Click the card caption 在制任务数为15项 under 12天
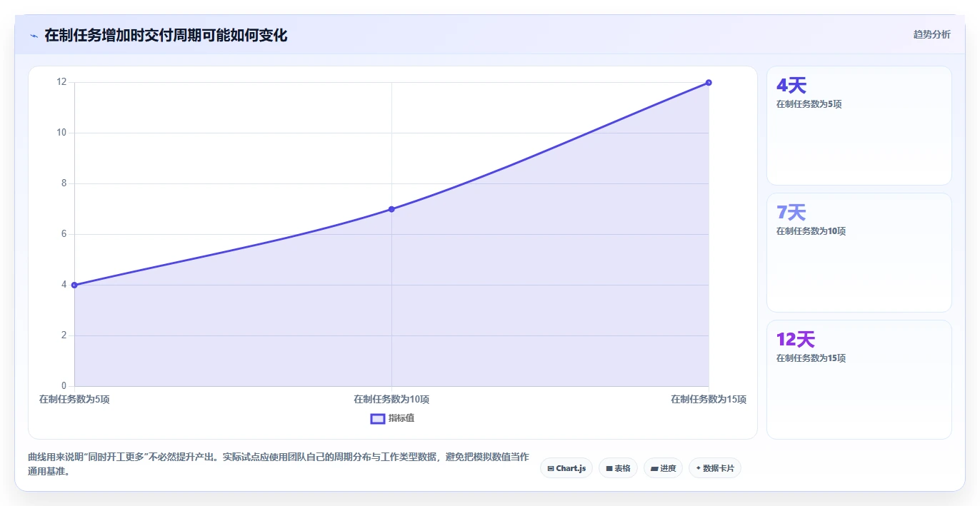This screenshot has width=980, height=506. click(x=811, y=358)
